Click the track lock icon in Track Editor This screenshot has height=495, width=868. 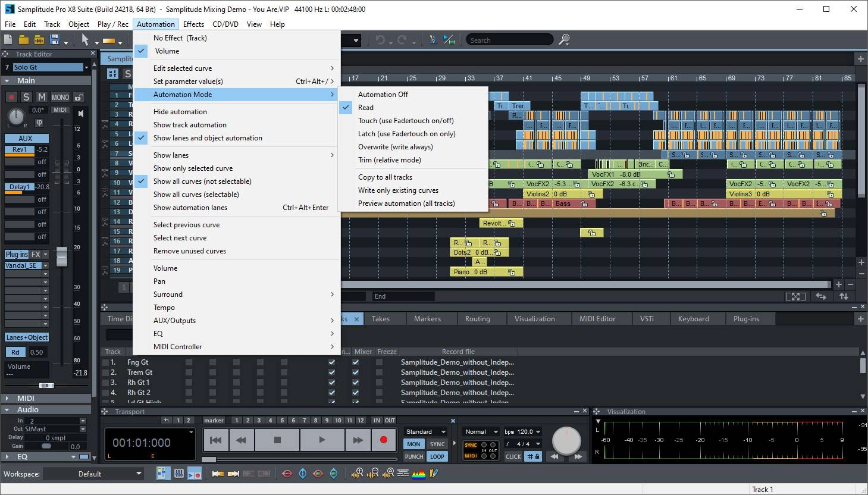79,97
